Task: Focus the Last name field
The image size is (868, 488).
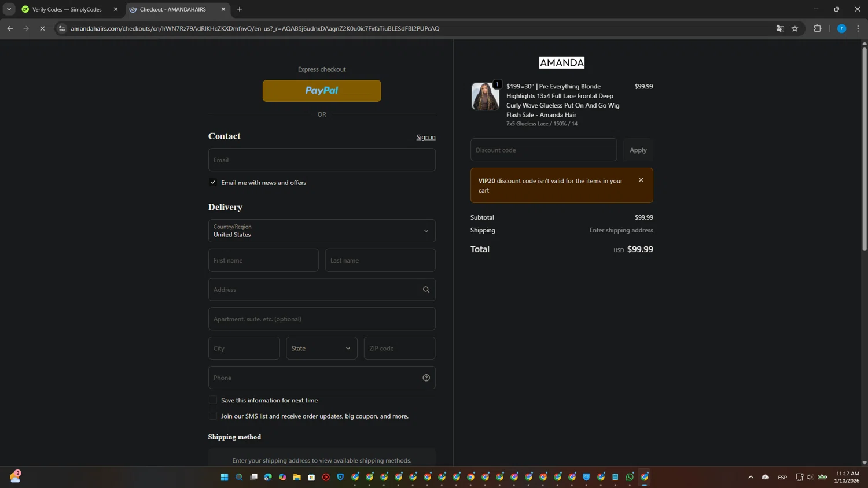Action: (x=380, y=260)
